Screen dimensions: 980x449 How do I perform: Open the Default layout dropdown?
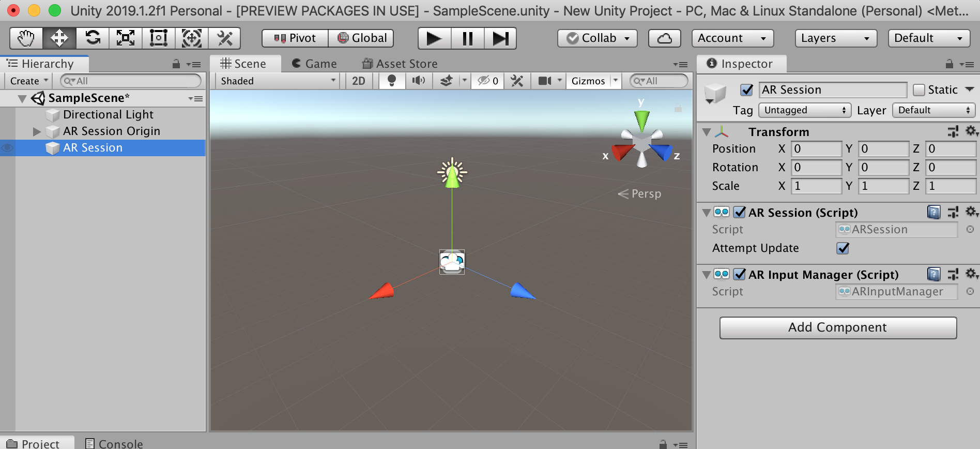(929, 38)
